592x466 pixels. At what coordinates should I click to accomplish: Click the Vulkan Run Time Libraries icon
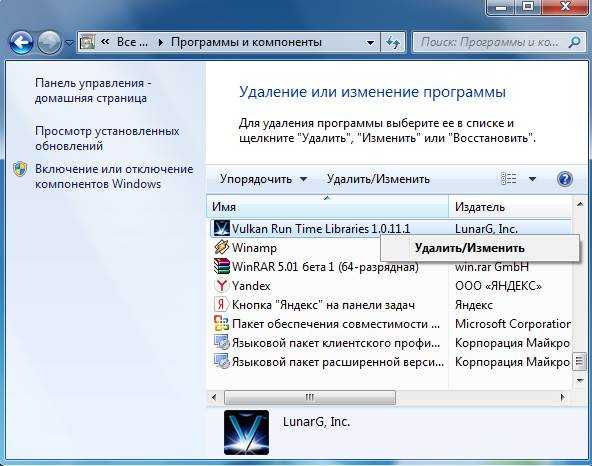[x=221, y=228]
